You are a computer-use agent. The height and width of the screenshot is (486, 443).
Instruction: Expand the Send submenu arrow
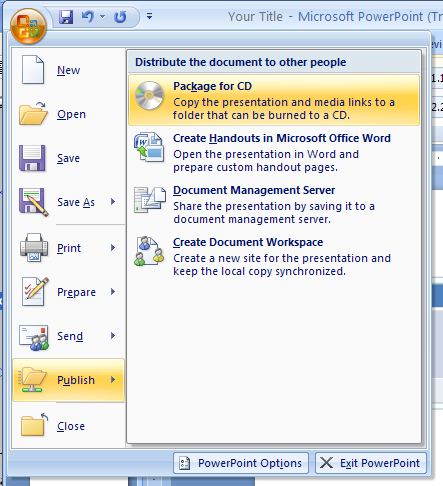[x=113, y=336]
